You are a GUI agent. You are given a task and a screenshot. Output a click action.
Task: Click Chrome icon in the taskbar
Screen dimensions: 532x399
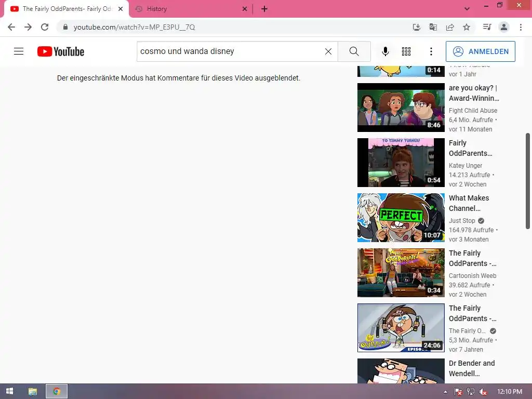[57, 391]
